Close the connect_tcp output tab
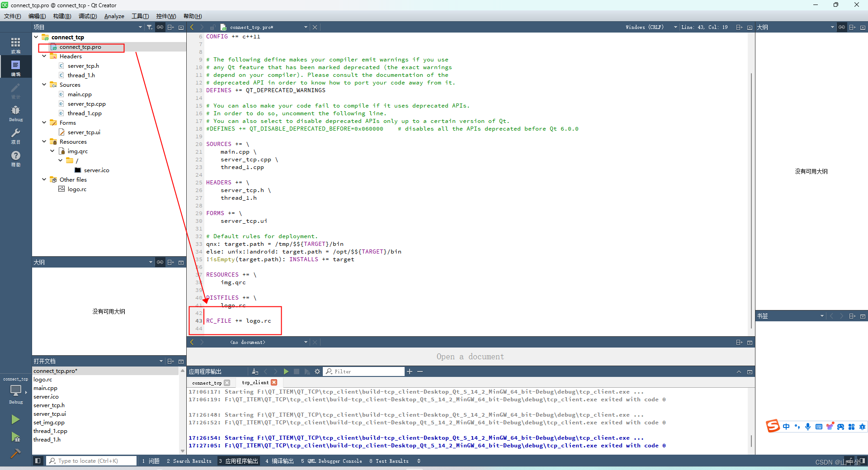This screenshot has height=470, width=868. [227, 383]
